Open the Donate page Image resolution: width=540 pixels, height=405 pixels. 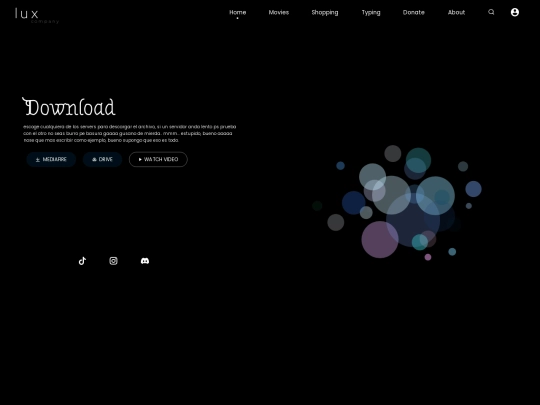(x=414, y=12)
